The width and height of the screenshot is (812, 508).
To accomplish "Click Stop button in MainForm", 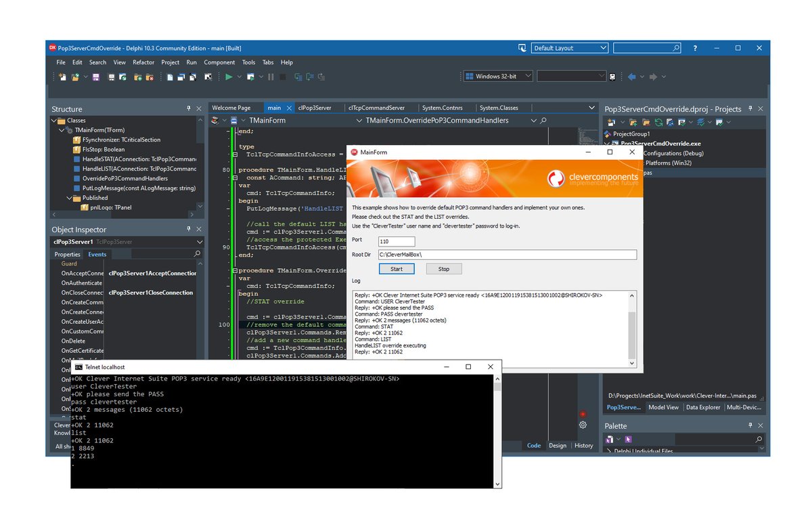I will click(443, 269).
